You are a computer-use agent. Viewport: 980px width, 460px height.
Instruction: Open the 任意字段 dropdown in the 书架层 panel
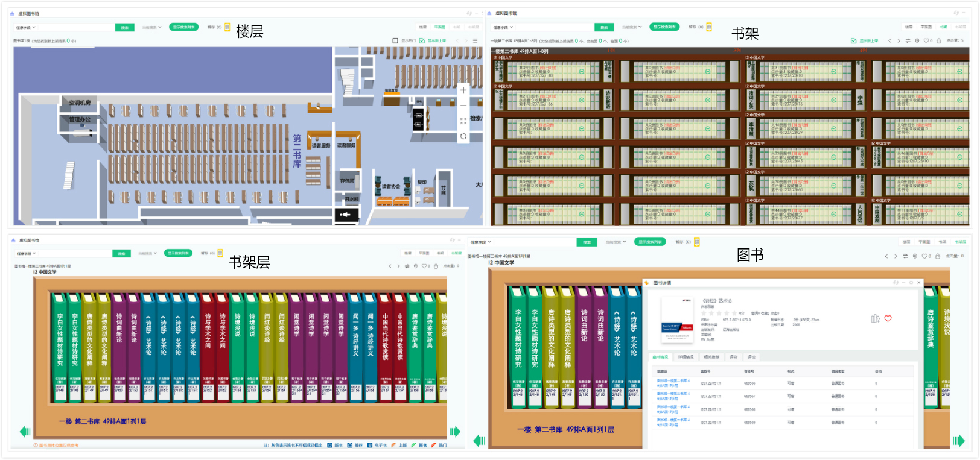pos(27,254)
